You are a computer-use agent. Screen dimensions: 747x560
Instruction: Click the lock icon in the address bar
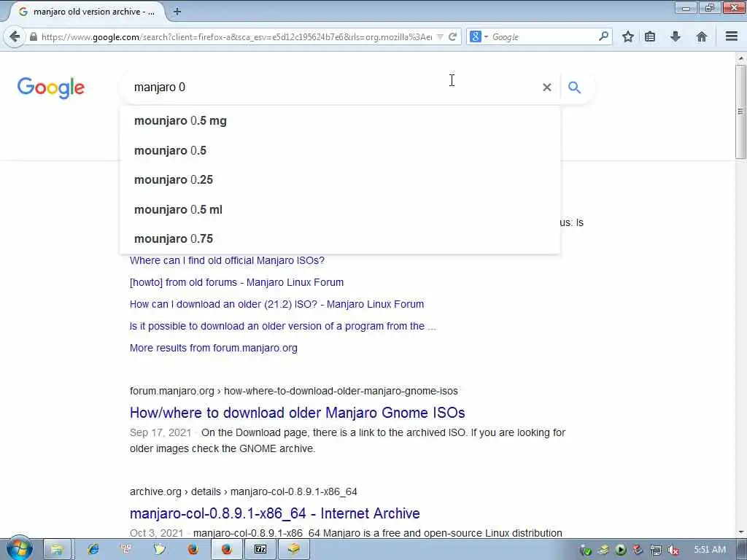[x=34, y=36]
